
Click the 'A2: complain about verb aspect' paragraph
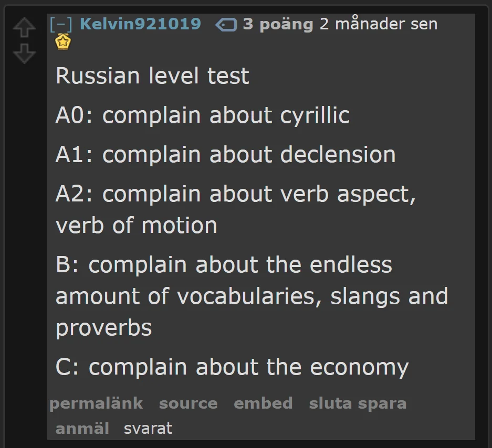coord(235,209)
